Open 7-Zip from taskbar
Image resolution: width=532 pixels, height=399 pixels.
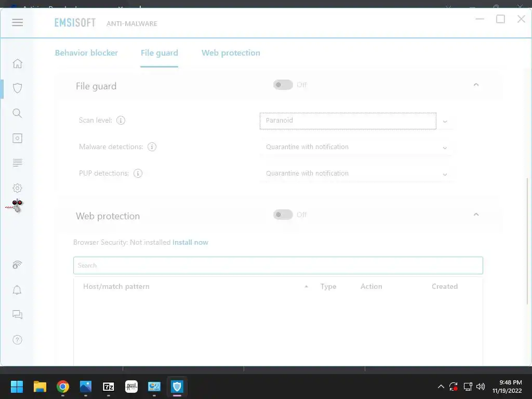click(x=108, y=387)
